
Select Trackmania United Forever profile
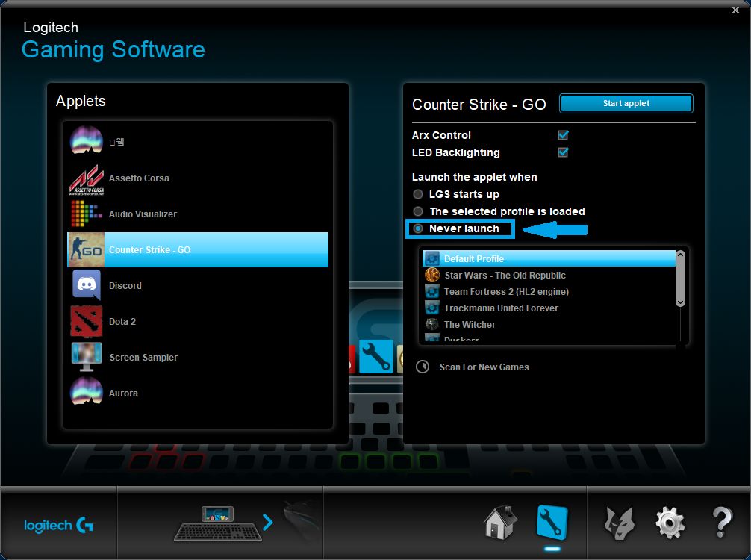click(549, 308)
